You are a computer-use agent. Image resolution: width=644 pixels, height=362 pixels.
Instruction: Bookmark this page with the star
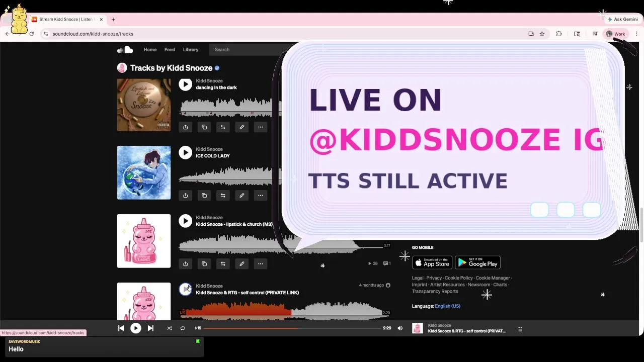coord(542,34)
